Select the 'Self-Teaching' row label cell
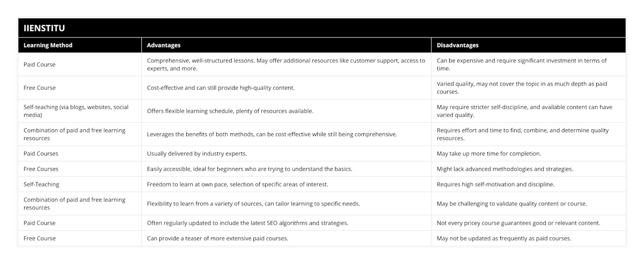This screenshot has height=264, width=644. [x=41, y=184]
